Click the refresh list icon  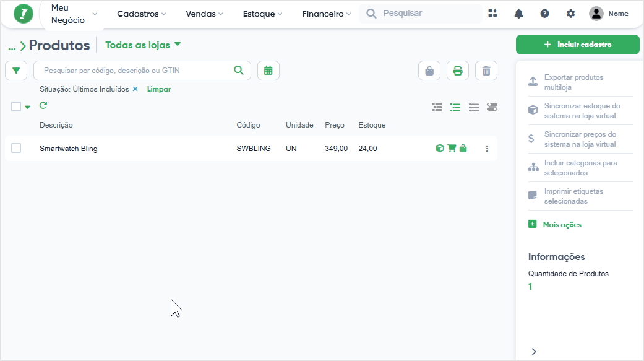click(43, 106)
